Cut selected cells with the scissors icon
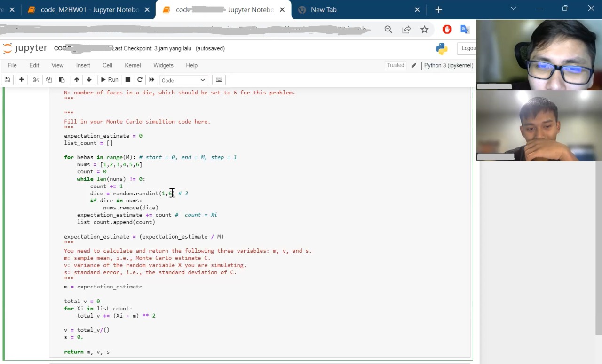 coord(36,80)
